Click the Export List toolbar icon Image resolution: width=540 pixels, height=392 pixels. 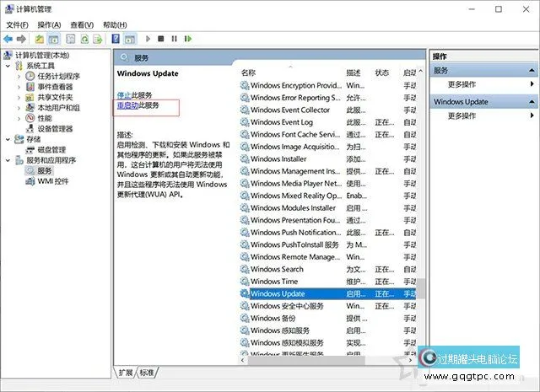(x=98, y=39)
